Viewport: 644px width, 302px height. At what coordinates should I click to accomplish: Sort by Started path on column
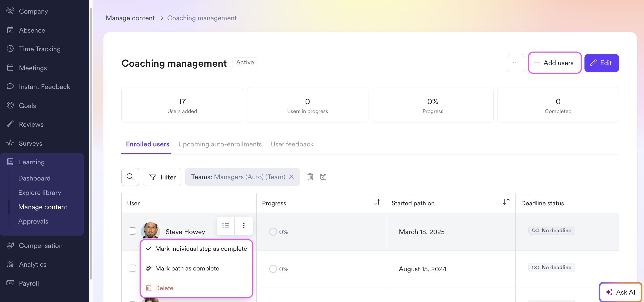point(506,202)
